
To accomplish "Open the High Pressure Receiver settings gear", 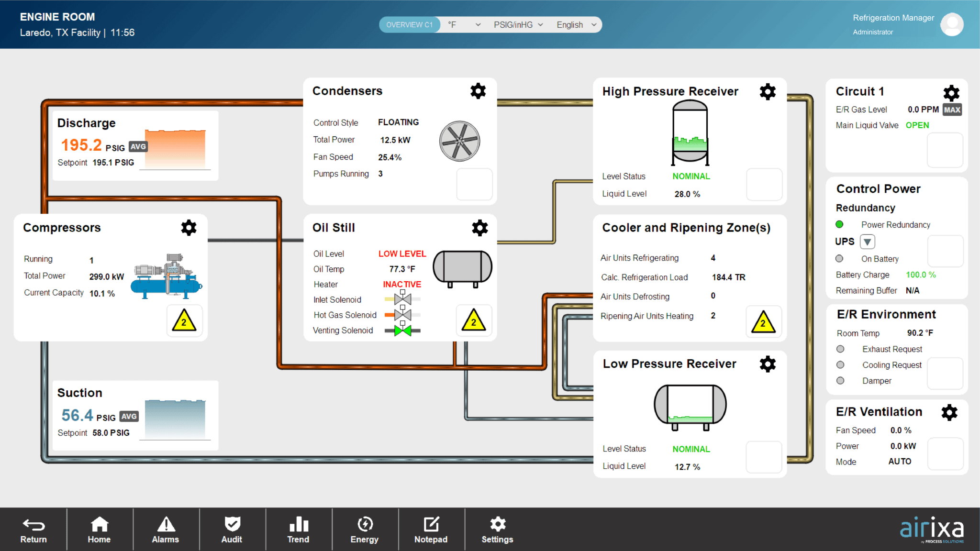I will click(768, 91).
